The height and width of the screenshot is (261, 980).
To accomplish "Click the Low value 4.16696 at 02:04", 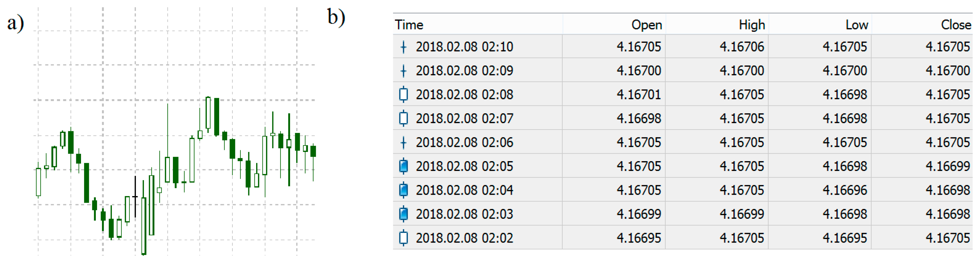I will coord(845,190).
